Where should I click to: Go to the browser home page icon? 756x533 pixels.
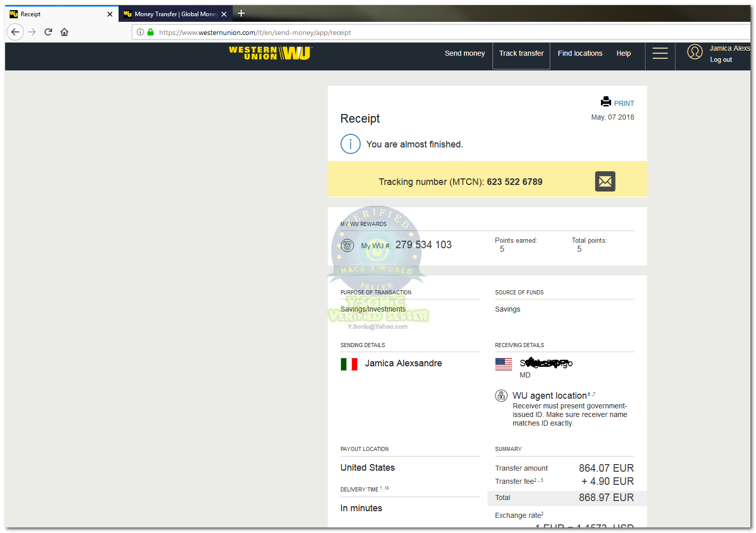click(x=64, y=32)
